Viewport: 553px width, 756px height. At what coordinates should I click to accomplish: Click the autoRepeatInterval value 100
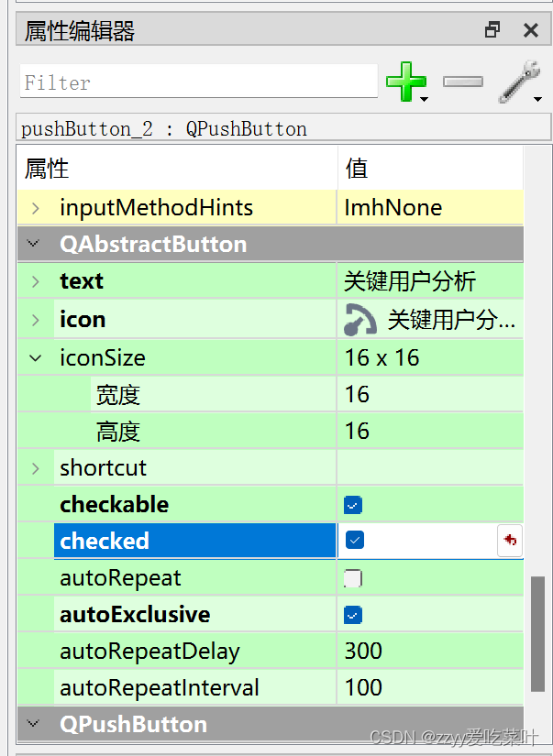click(x=363, y=688)
